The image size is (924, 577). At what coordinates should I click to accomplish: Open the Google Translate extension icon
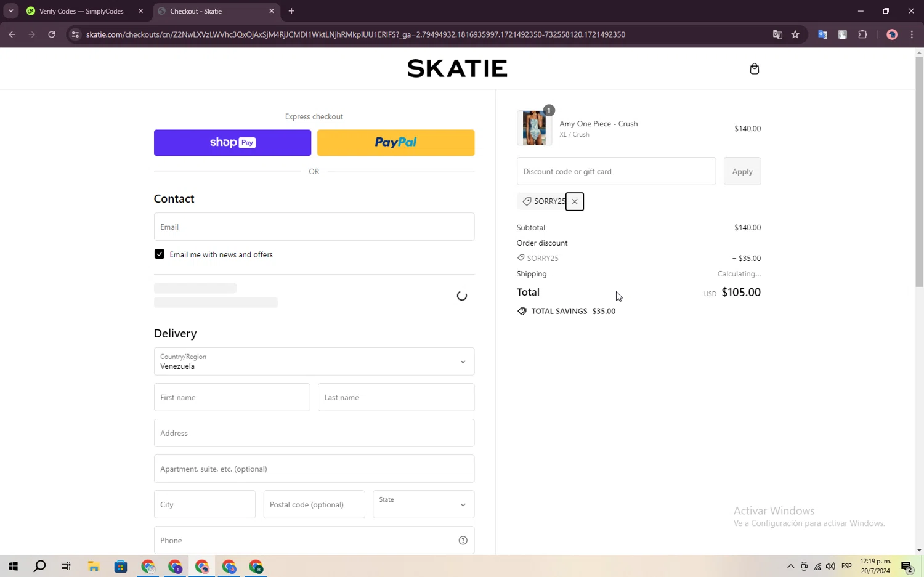pyautogui.click(x=822, y=34)
